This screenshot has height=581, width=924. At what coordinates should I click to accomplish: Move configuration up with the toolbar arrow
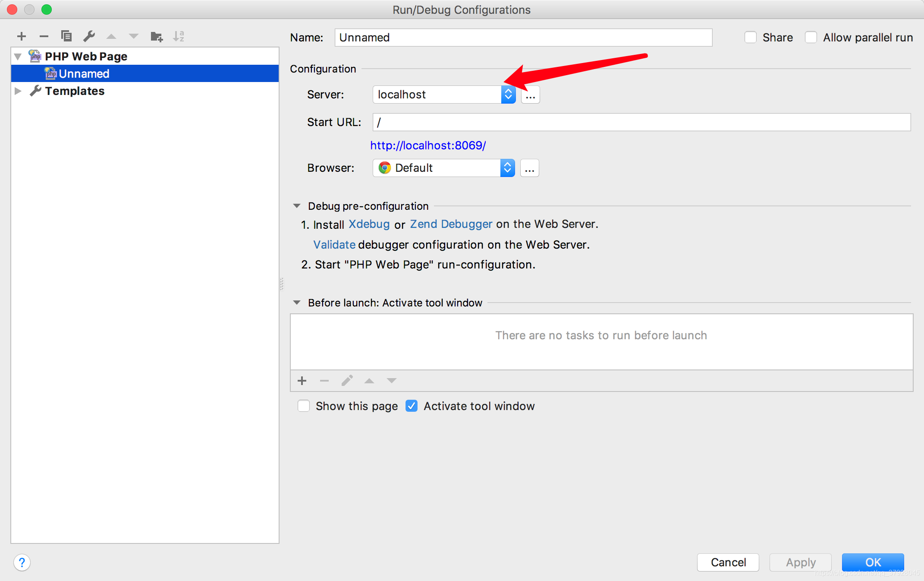click(x=111, y=36)
